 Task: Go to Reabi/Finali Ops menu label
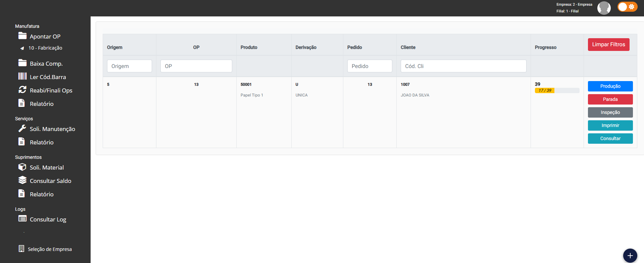[x=51, y=90]
